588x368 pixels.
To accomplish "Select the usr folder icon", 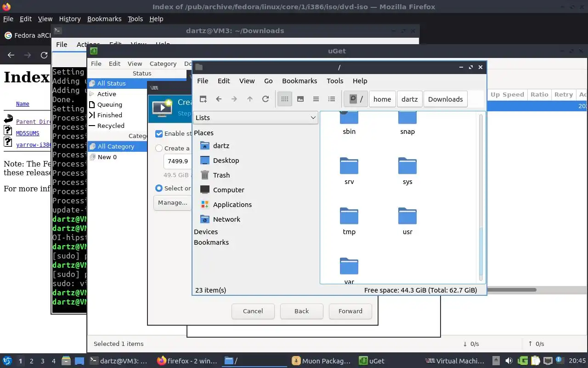I will pos(407,216).
